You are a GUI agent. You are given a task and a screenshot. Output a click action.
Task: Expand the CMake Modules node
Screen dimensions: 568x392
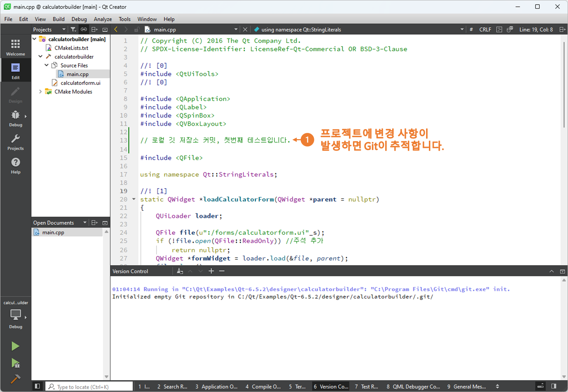click(x=41, y=91)
